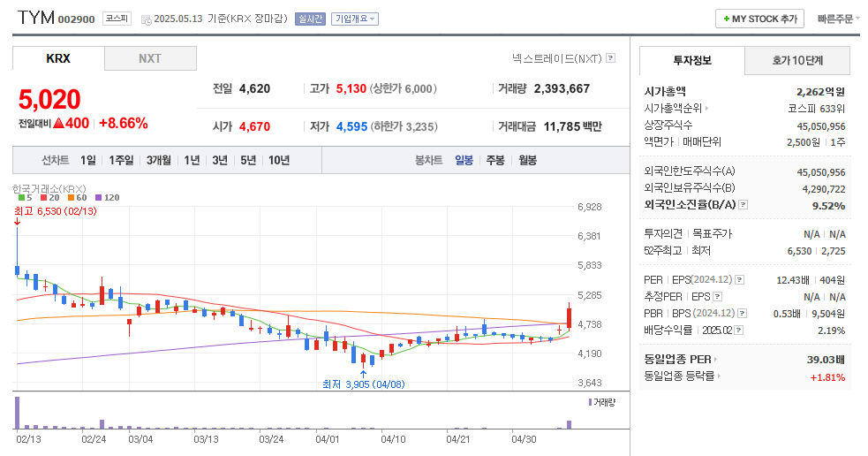Select the 호가10단계 tab
This screenshot has height=456, width=868.
tap(797, 60)
